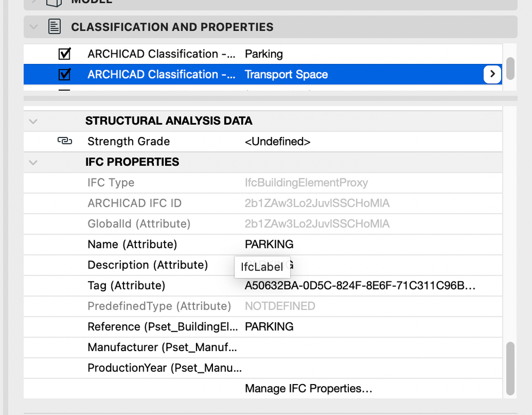Click the Model panel cube icon
Viewport: 532px width, 415px height.
click(54, 2)
